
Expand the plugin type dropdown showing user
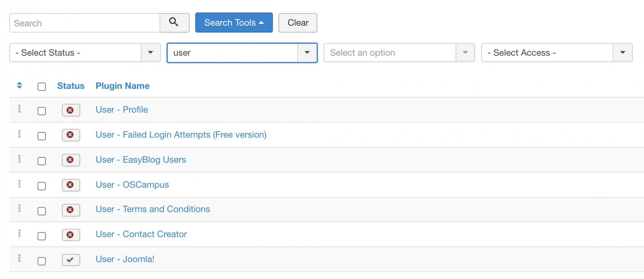click(242, 52)
